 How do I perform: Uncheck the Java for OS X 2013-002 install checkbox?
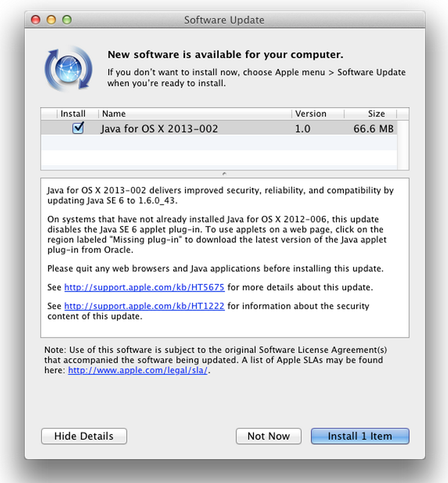click(78, 128)
